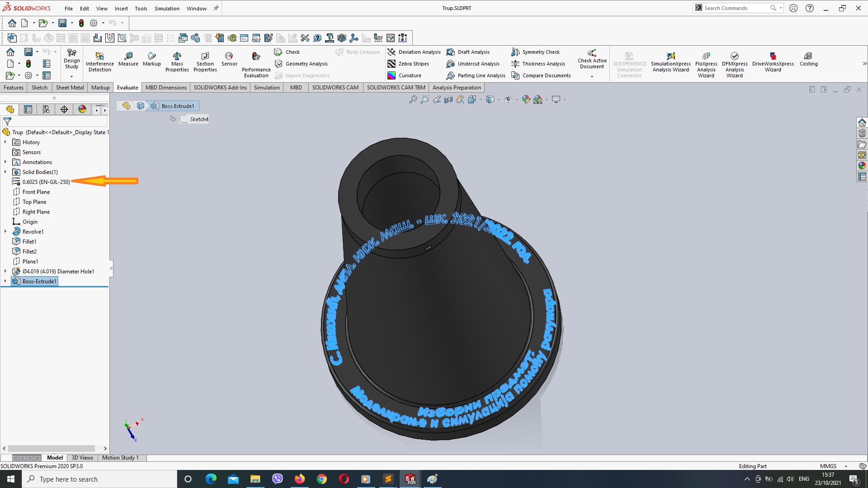Open Mass Properties
The height and width of the screenshot is (488, 868).
pyautogui.click(x=177, y=61)
